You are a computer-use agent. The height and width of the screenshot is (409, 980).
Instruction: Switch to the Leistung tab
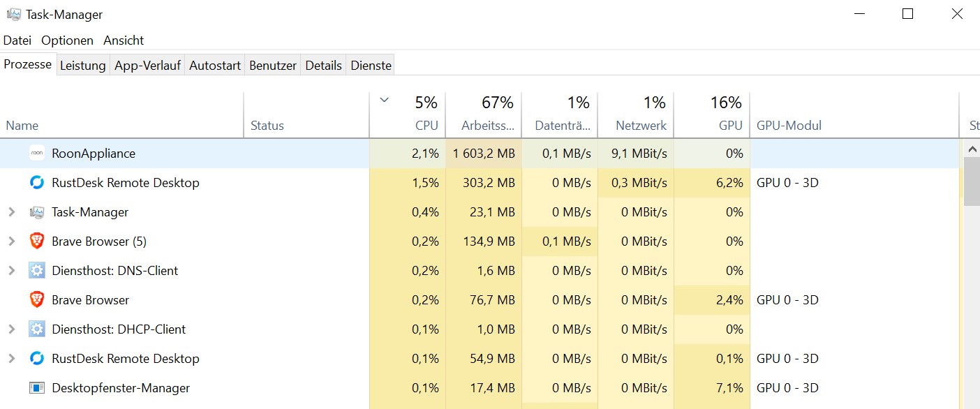click(x=82, y=66)
